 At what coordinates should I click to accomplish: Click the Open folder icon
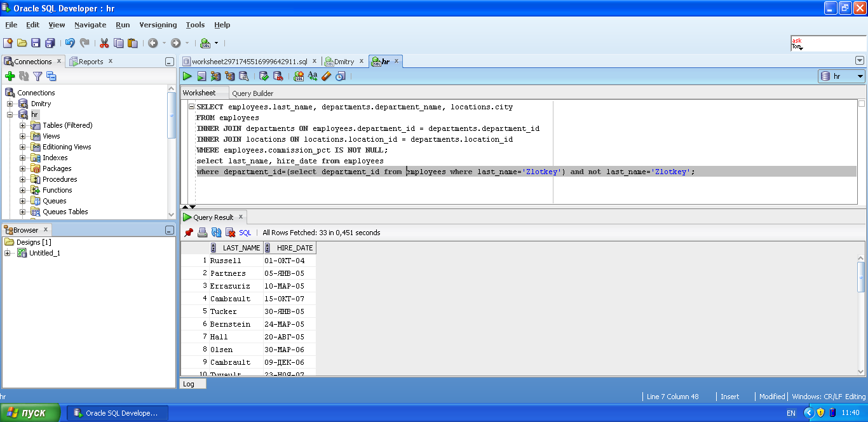point(22,43)
